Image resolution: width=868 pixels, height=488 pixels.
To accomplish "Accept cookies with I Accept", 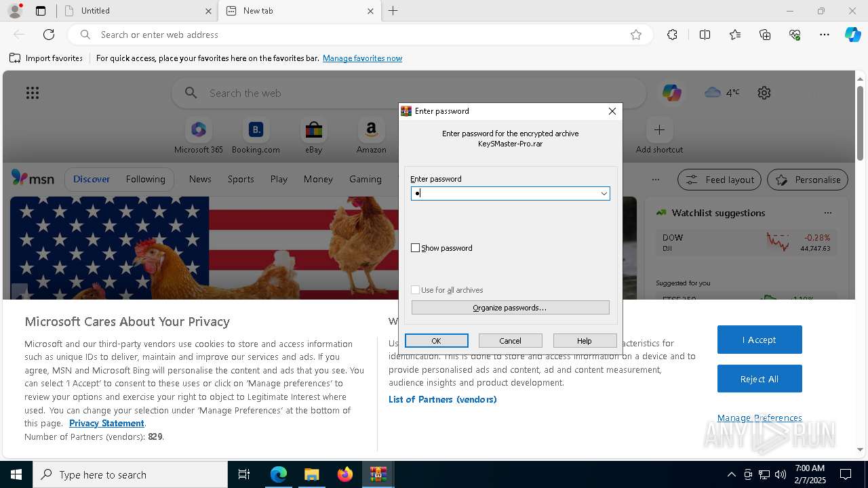I will [x=759, y=340].
